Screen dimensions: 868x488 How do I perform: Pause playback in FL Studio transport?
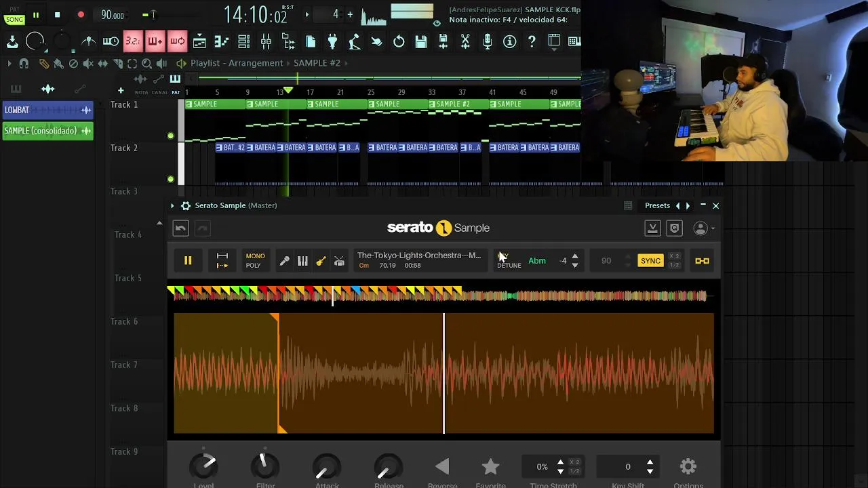tap(36, 15)
